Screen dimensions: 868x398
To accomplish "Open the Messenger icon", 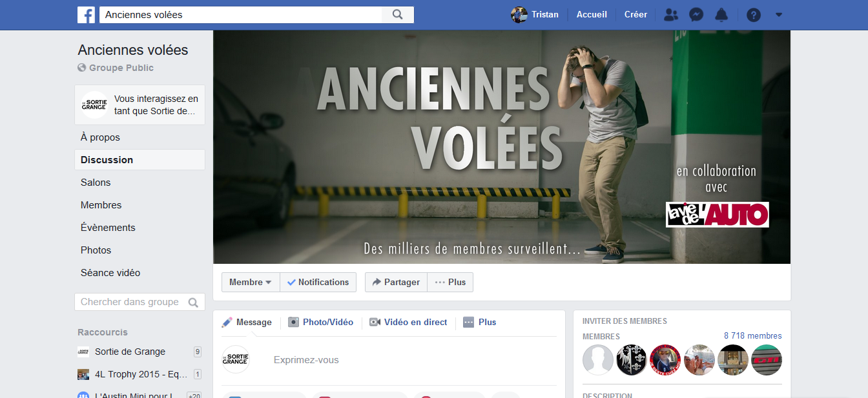I will point(696,15).
